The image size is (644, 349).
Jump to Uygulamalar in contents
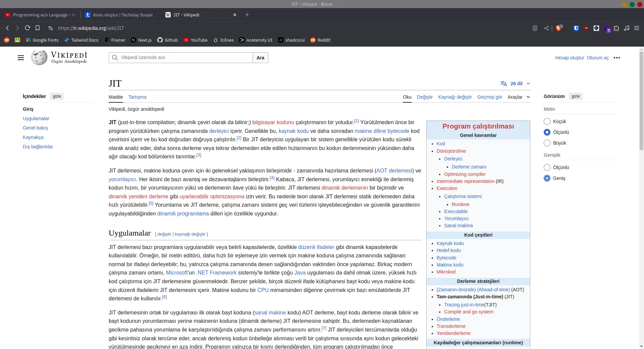click(x=36, y=118)
